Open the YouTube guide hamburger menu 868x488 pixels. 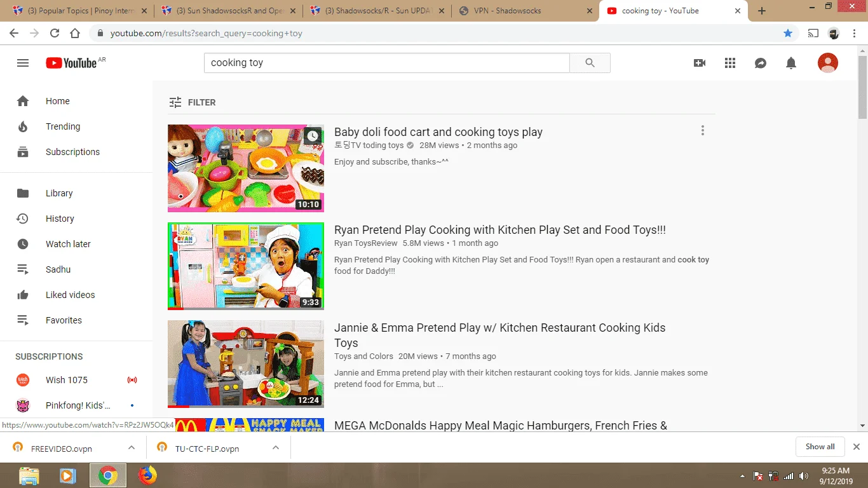(x=23, y=63)
